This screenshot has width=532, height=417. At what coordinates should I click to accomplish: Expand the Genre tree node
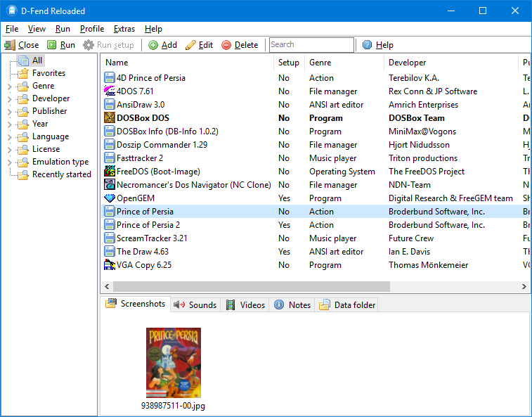[x=9, y=86]
